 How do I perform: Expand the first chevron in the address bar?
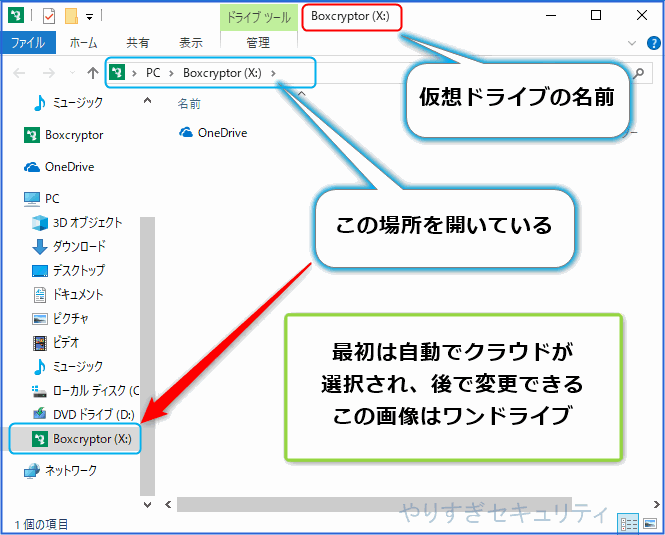(x=134, y=73)
